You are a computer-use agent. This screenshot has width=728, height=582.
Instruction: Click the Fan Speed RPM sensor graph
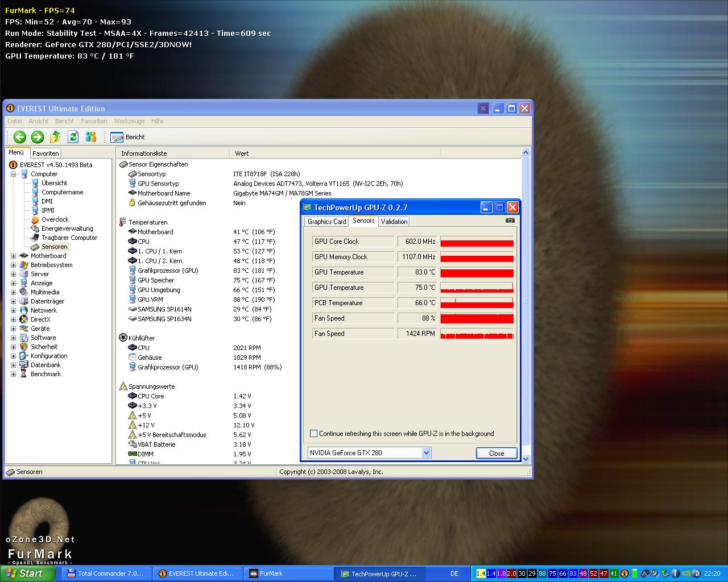click(x=477, y=334)
